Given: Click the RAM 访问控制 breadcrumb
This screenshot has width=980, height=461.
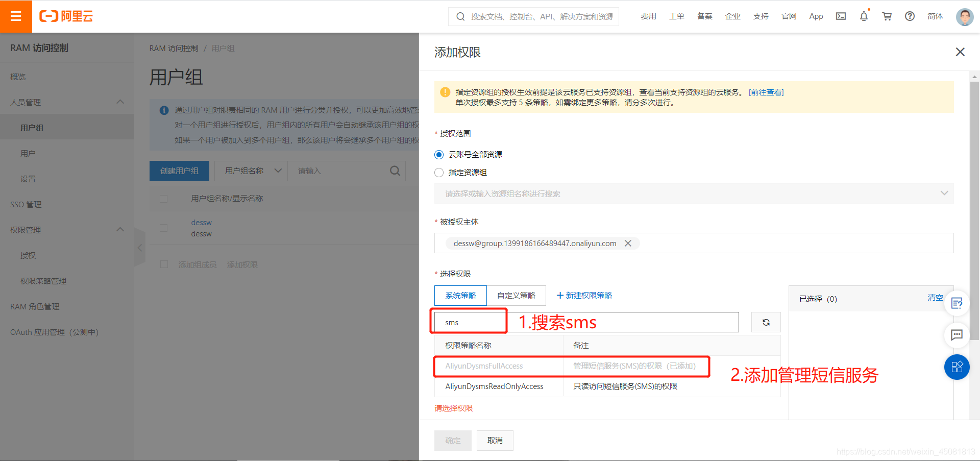Looking at the screenshot, I should [174, 48].
